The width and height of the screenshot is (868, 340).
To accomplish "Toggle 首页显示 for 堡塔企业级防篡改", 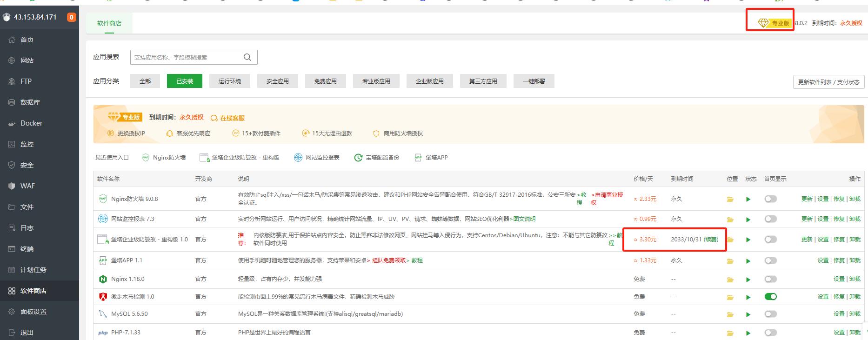I will click(771, 240).
